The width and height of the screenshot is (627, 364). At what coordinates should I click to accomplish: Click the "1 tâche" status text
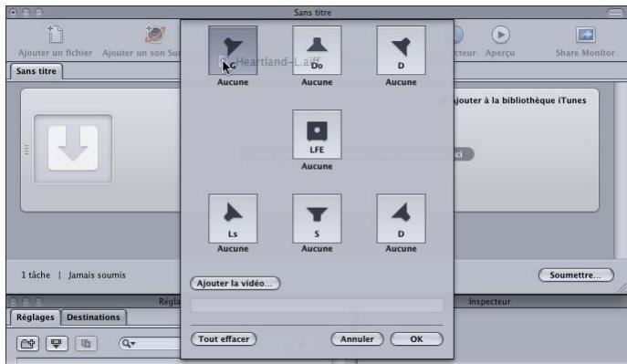point(36,275)
